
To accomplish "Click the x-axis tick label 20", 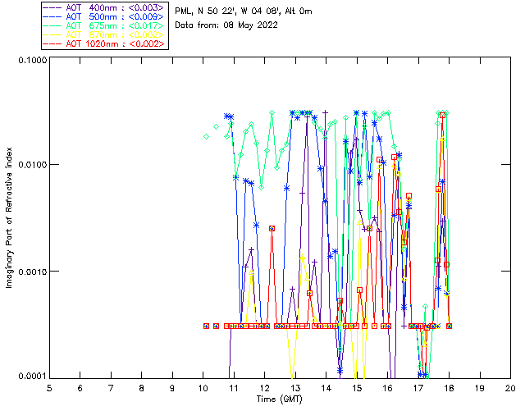I will (510, 387).
